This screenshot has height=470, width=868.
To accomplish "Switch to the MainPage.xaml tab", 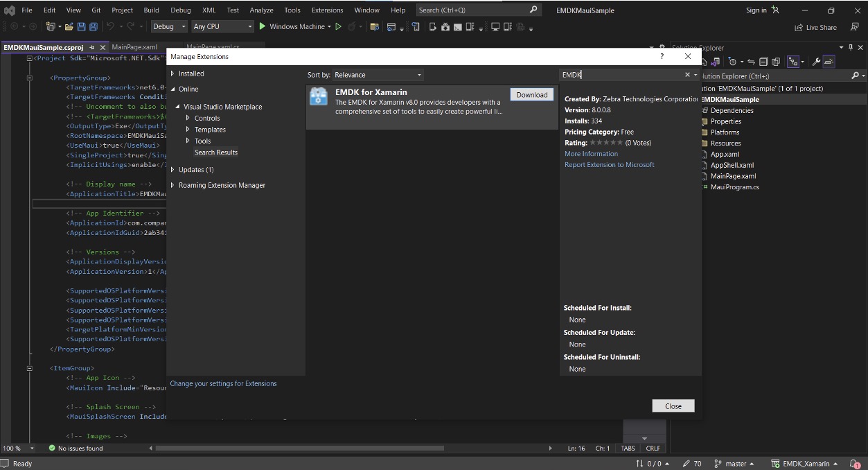I will 134,47.
